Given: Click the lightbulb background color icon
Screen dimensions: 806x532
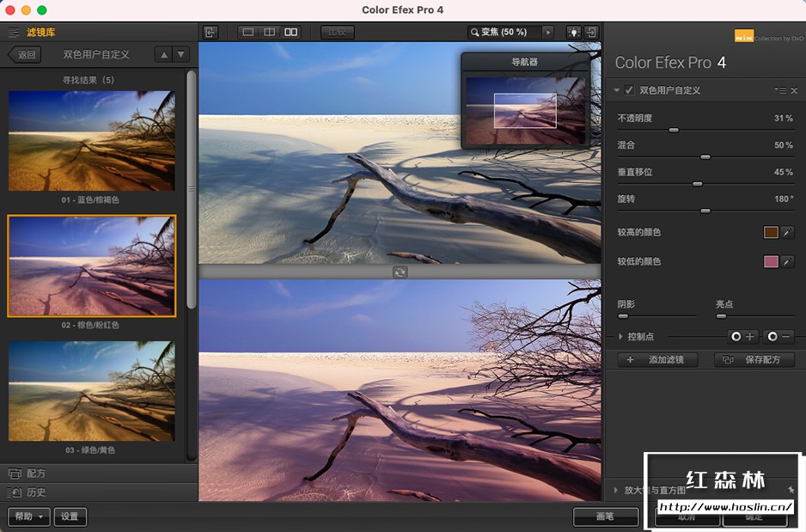Looking at the screenshot, I should click(573, 32).
